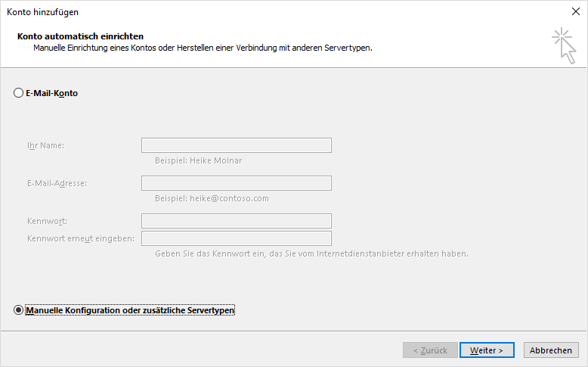Click the Kennwort input field
Viewport: 588px width, 367px height.
click(x=237, y=221)
